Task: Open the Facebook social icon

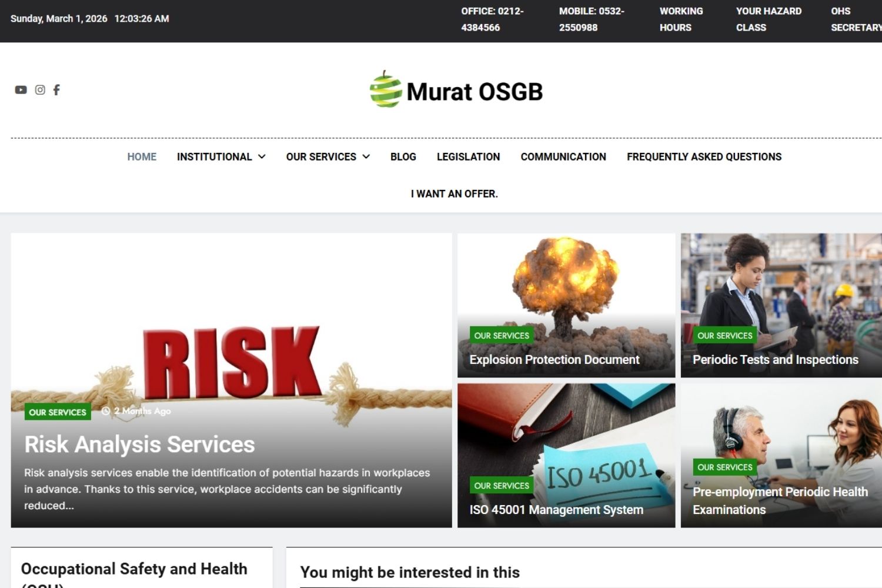Action: [x=56, y=90]
